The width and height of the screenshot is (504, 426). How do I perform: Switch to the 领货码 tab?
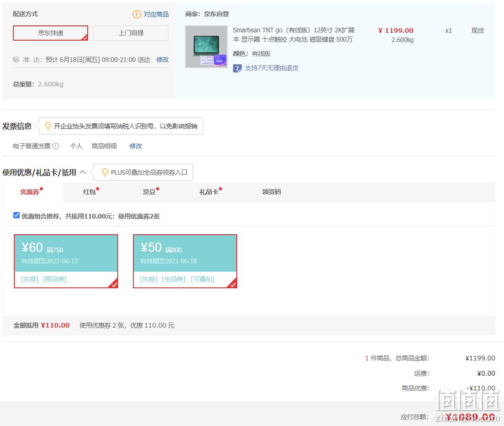coord(271,192)
